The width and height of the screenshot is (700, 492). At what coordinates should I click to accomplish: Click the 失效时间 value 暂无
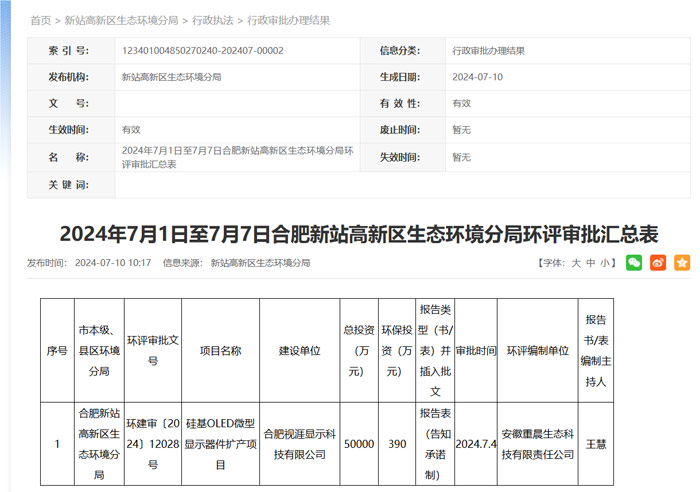click(462, 157)
